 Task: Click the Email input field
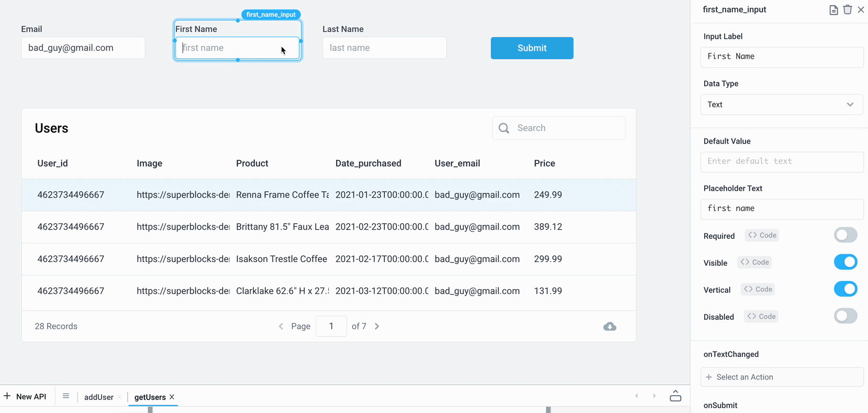point(83,48)
